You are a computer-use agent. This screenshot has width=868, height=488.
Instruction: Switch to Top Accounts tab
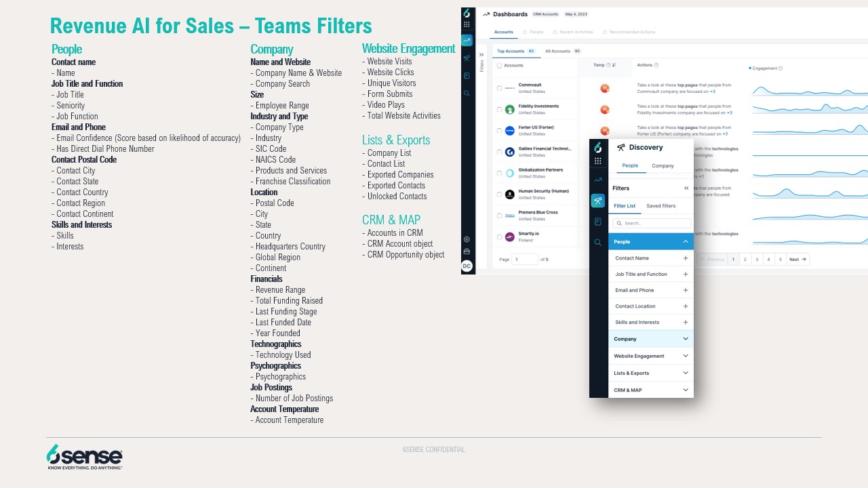click(x=516, y=52)
